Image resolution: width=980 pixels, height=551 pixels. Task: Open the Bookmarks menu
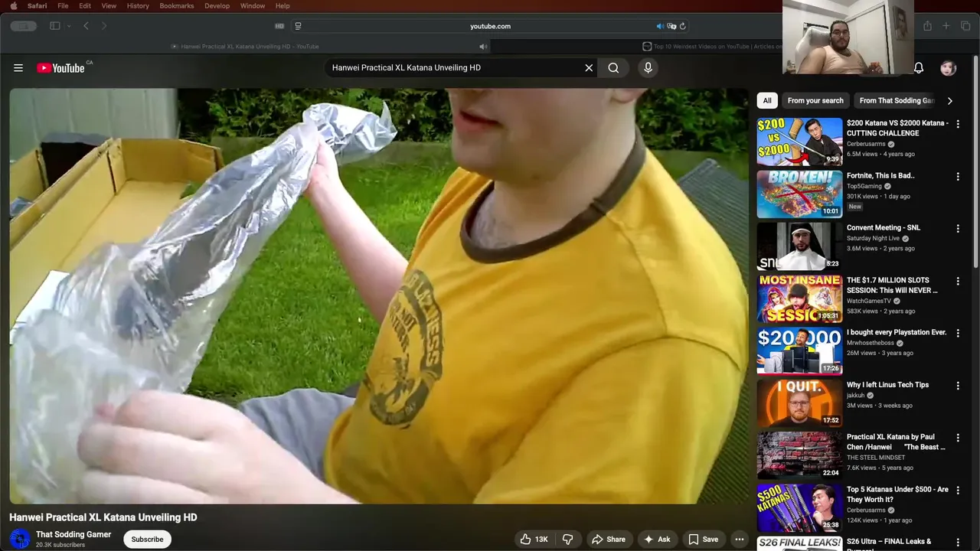(177, 5)
